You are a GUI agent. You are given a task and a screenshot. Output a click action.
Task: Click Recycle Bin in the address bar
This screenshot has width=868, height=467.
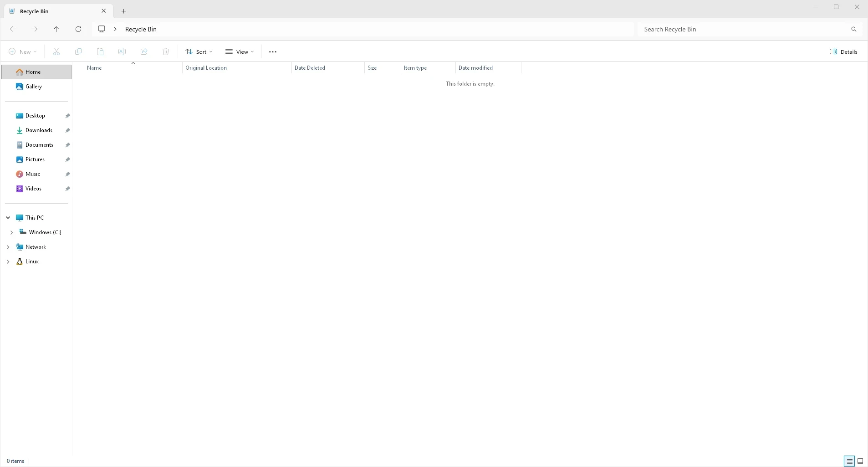point(141,29)
